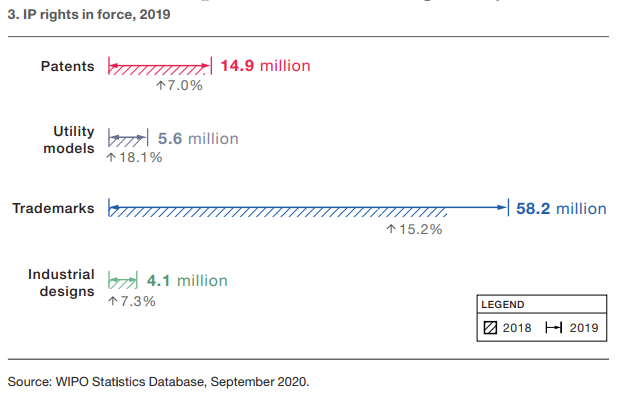
Task: Click the 58.2 million value
Action: [x=561, y=209]
